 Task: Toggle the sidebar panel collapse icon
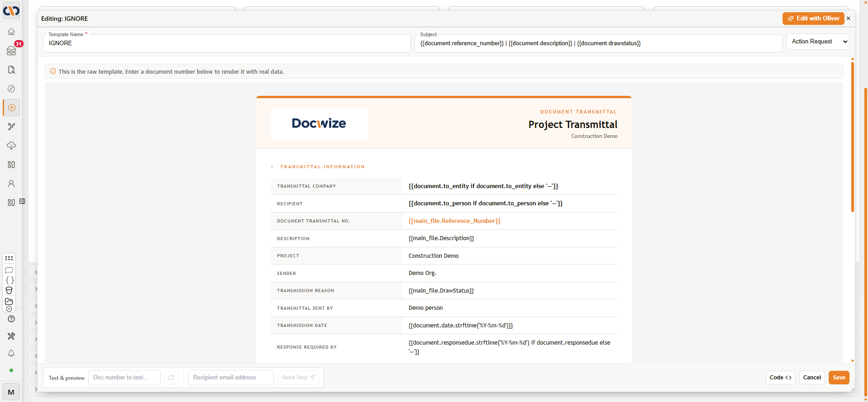(x=22, y=201)
